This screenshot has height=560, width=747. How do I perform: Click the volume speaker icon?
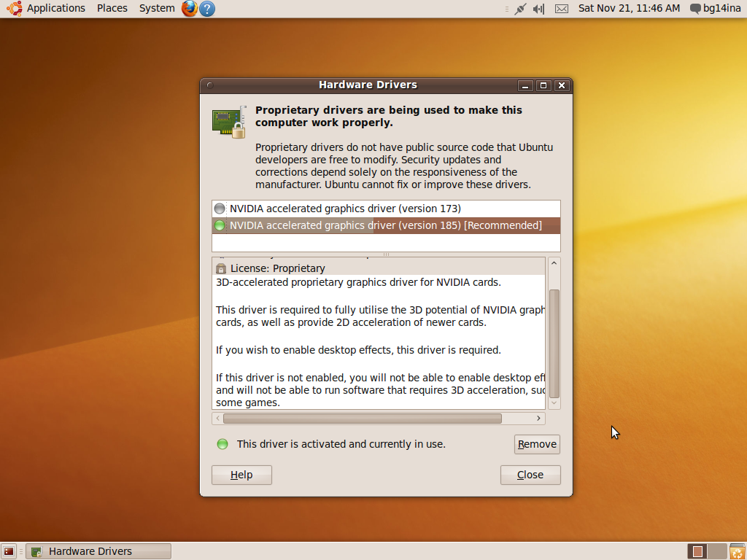coord(539,9)
